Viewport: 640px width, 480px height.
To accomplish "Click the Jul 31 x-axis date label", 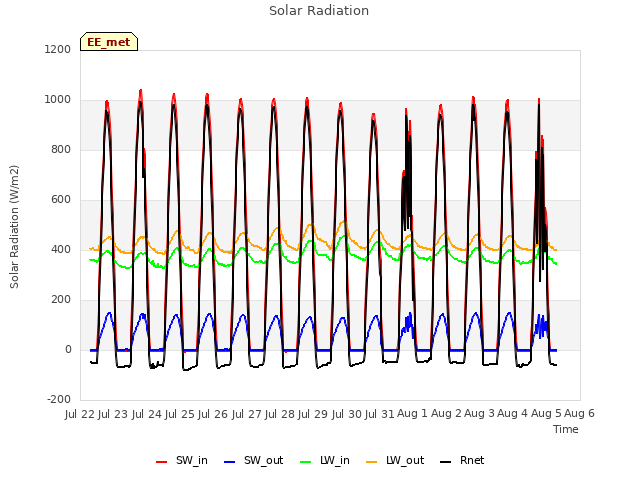I will [x=380, y=414].
